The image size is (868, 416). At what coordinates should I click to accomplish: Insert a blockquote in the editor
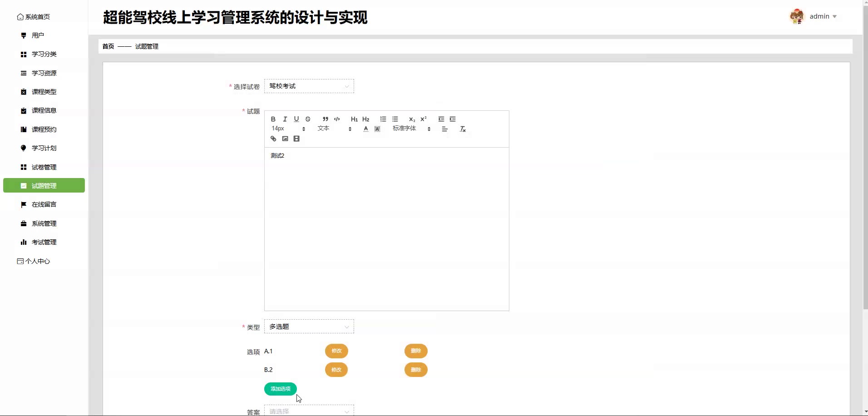325,119
